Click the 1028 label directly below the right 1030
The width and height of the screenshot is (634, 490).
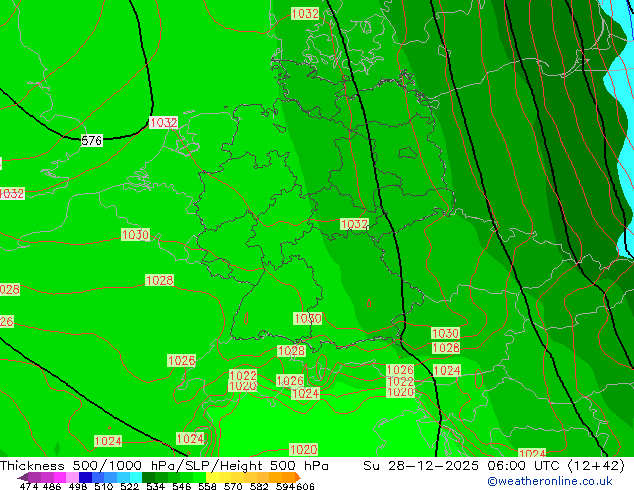[x=446, y=348]
